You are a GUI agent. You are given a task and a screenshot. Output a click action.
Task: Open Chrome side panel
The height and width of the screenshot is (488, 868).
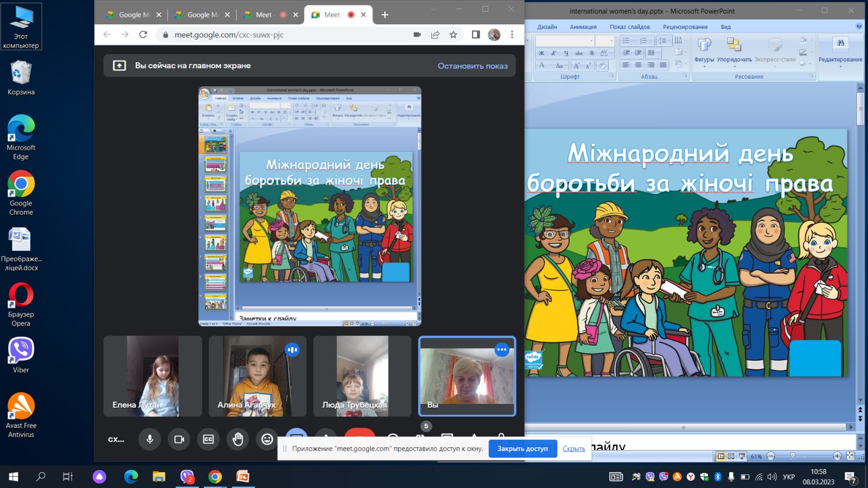tap(476, 35)
